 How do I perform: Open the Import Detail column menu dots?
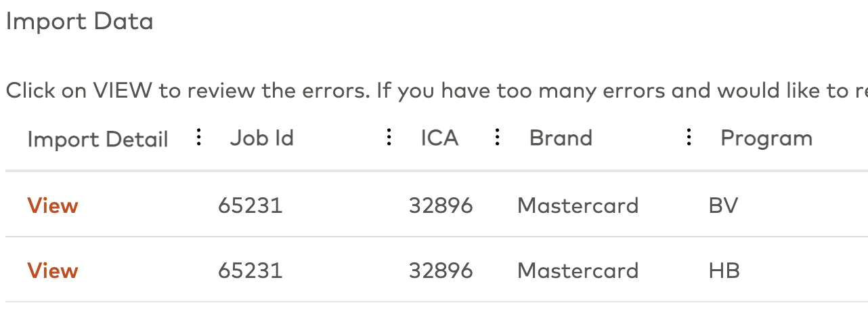pyautogui.click(x=198, y=138)
